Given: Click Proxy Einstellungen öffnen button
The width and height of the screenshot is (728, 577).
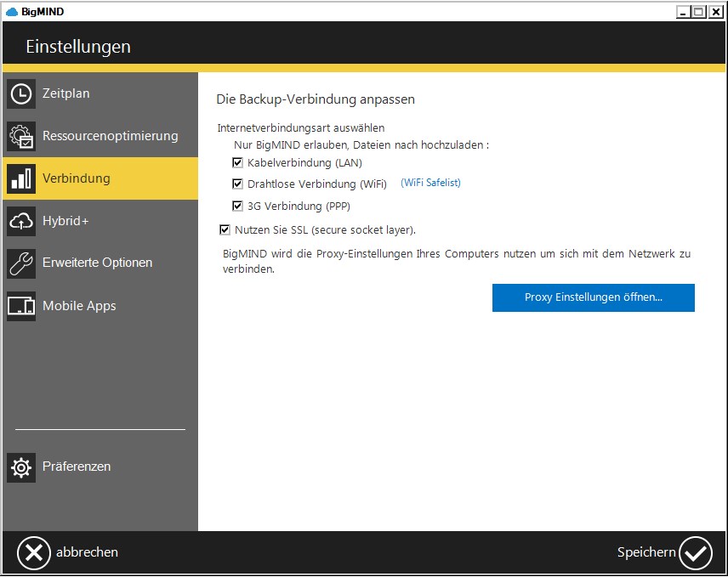Looking at the screenshot, I should point(594,297).
